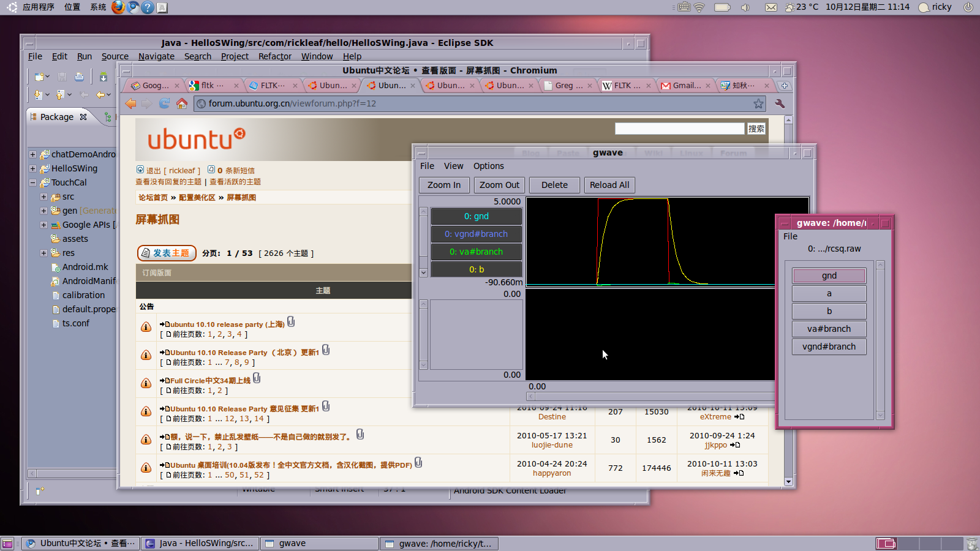
Task: Click the Chromium back arrow
Action: 130,103
